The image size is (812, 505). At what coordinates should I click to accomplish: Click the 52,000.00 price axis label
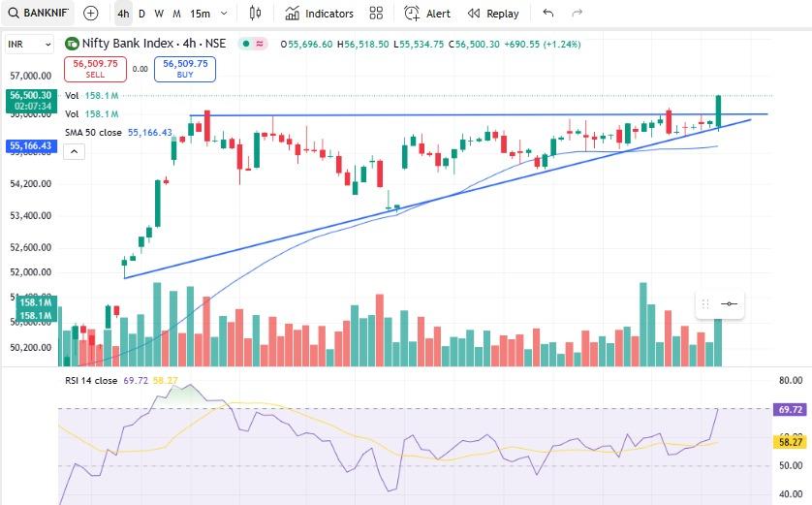(31, 272)
